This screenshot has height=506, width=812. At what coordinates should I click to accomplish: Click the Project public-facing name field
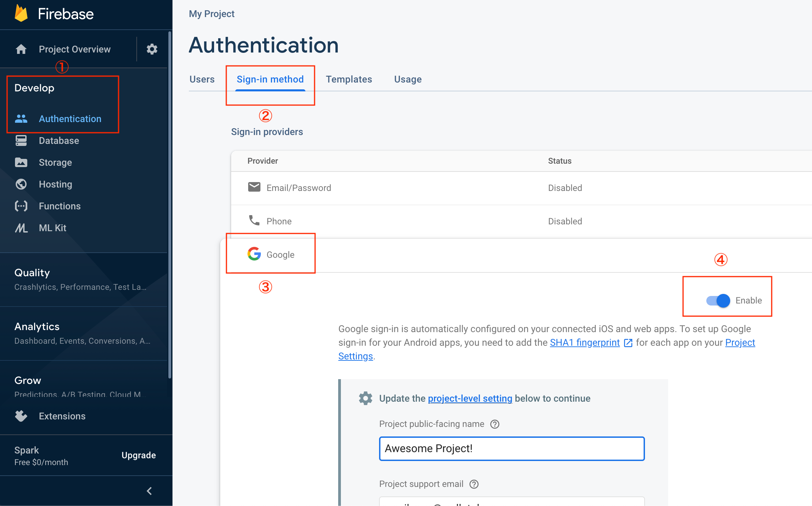512,449
